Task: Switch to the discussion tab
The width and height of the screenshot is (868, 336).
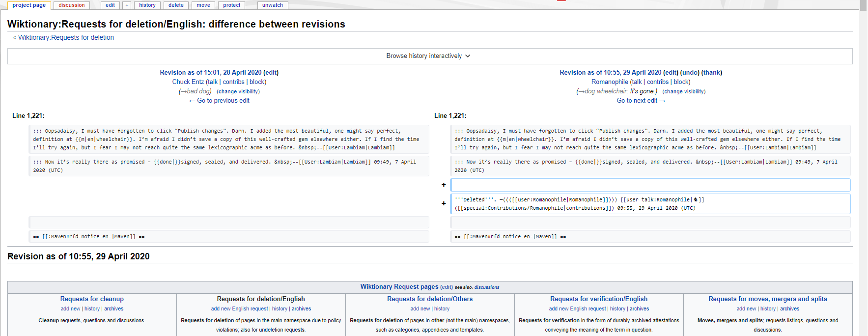Action: (x=72, y=5)
